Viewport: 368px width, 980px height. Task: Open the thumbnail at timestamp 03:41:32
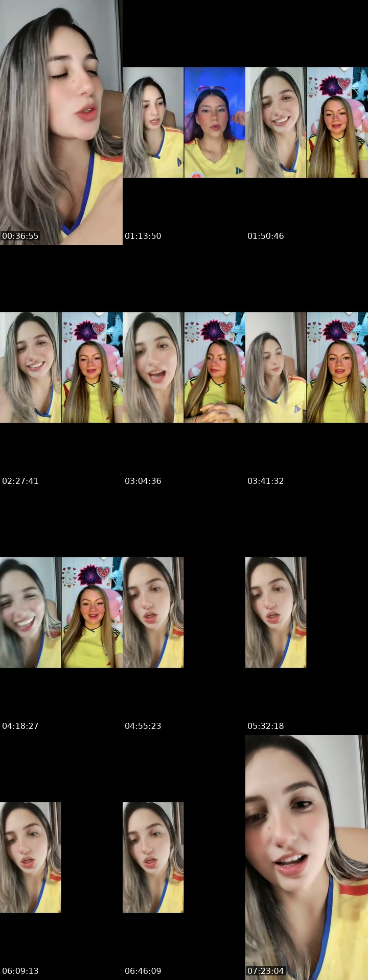[307, 367]
